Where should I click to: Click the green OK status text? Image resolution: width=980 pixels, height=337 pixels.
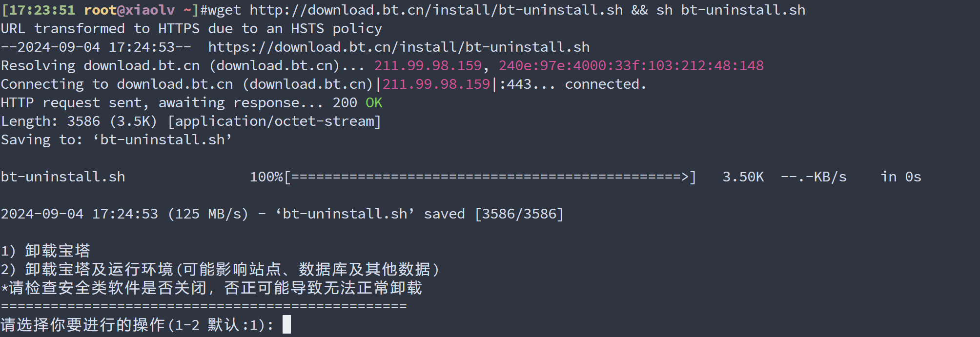tap(374, 102)
